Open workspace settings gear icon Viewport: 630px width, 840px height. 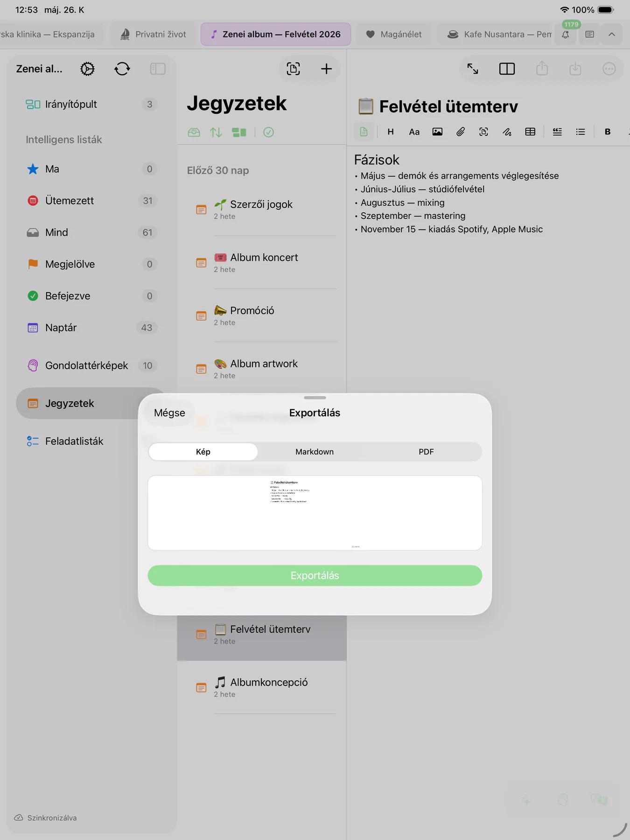click(87, 69)
